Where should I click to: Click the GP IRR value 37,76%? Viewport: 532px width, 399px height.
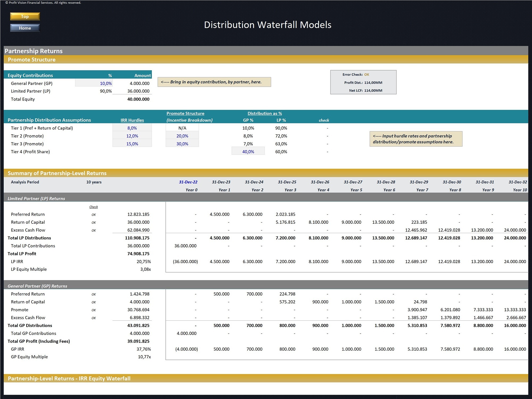144,349
